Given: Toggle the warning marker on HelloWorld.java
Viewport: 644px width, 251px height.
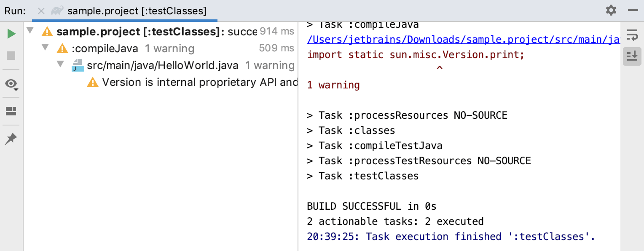Looking at the screenshot, I should [x=78, y=65].
